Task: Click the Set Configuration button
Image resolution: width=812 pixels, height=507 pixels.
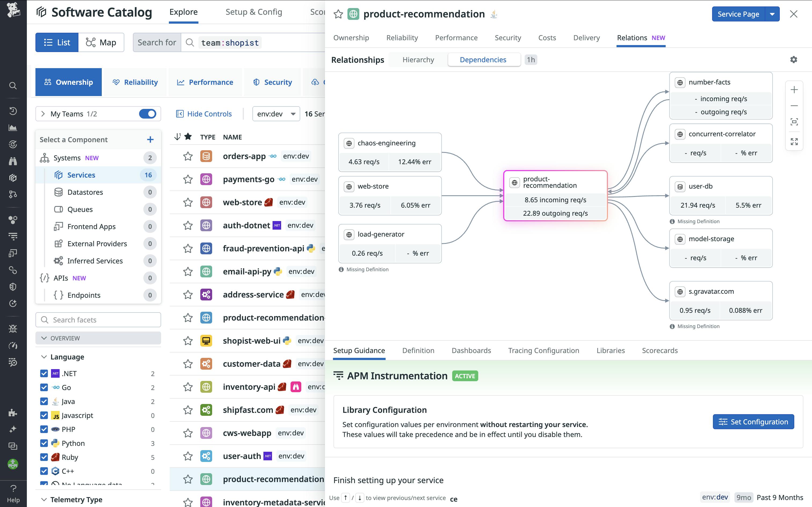Action: [753, 421]
